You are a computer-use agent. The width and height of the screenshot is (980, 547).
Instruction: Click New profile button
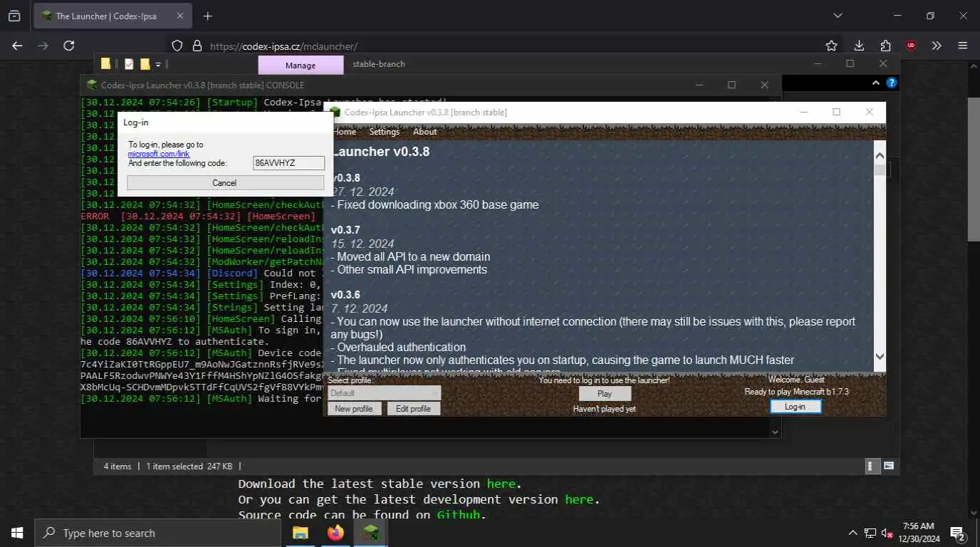(354, 409)
